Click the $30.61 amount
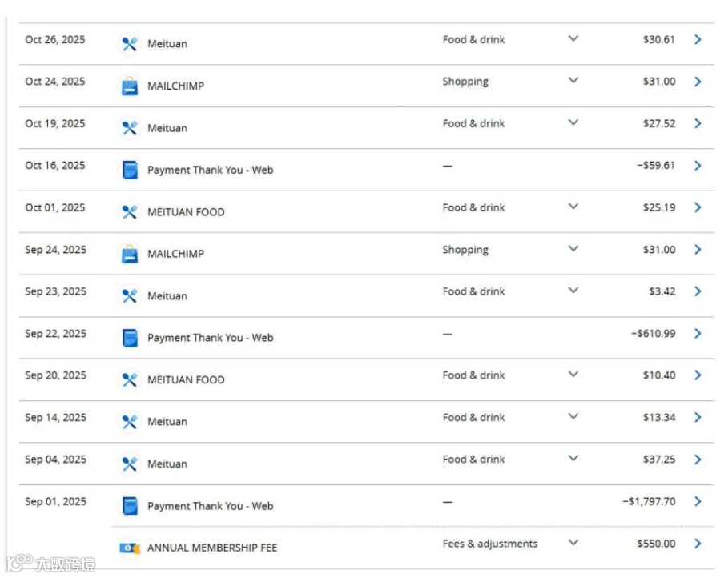The image size is (728, 578). click(x=658, y=40)
